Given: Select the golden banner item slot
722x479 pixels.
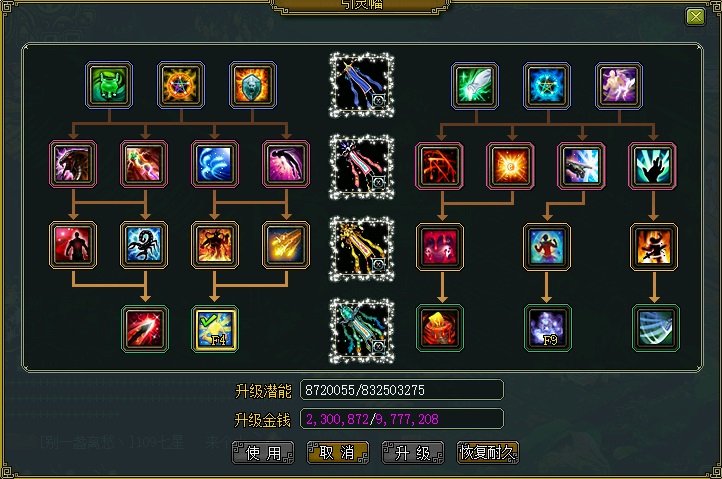Looking at the screenshot, I should tap(361, 249).
